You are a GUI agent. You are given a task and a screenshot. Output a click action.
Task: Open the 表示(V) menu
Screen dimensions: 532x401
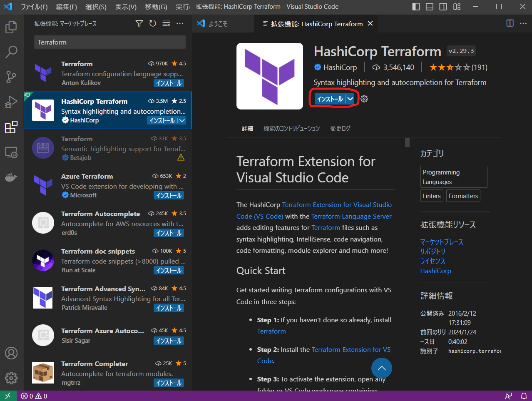(x=126, y=7)
